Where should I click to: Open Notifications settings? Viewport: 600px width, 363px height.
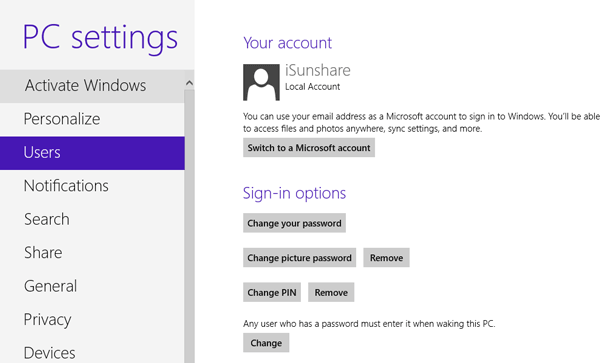[x=92, y=186]
